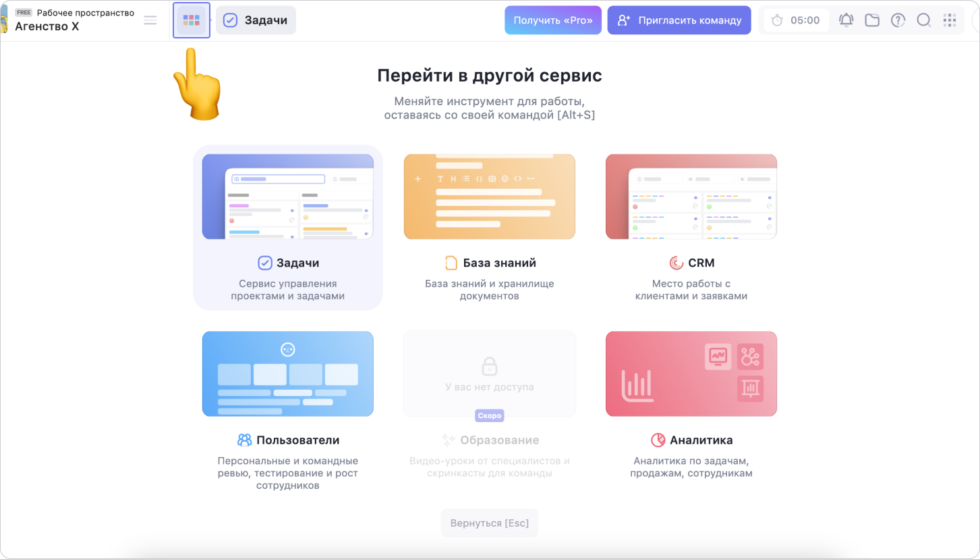The width and height of the screenshot is (980, 559).
Task: Open the Пользователи preview thumbnail
Action: click(x=287, y=374)
